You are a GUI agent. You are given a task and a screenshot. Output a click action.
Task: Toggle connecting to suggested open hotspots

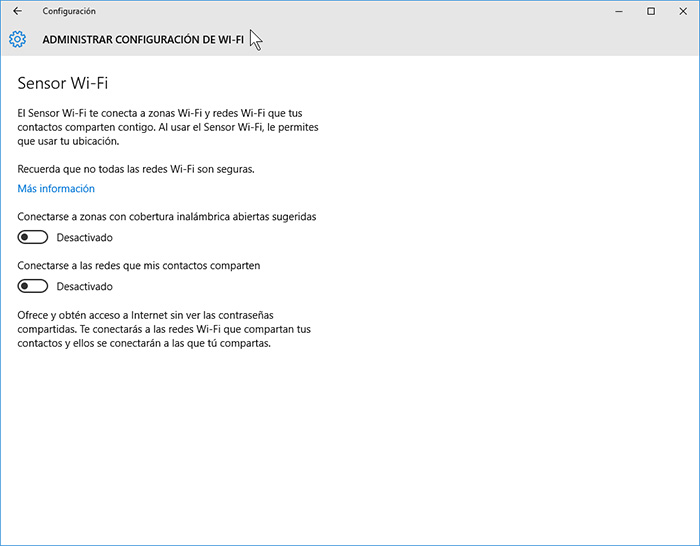tap(33, 237)
